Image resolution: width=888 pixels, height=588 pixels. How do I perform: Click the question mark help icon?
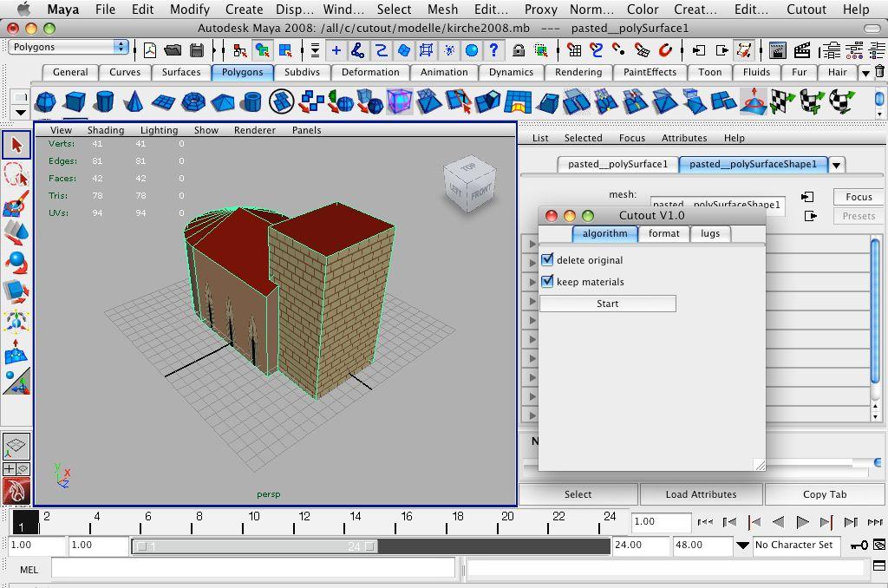tap(493, 49)
